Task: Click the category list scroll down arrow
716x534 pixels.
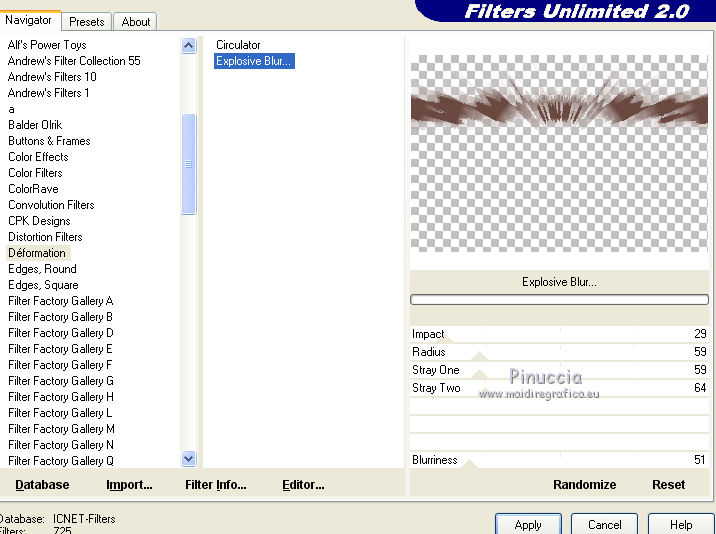Action: 189,458
